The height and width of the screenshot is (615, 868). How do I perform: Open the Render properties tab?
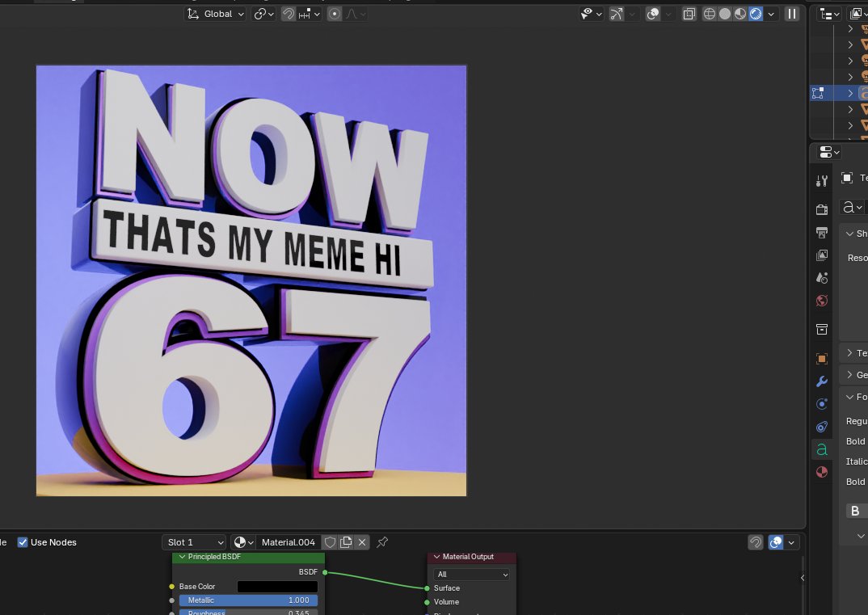pyautogui.click(x=822, y=210)
